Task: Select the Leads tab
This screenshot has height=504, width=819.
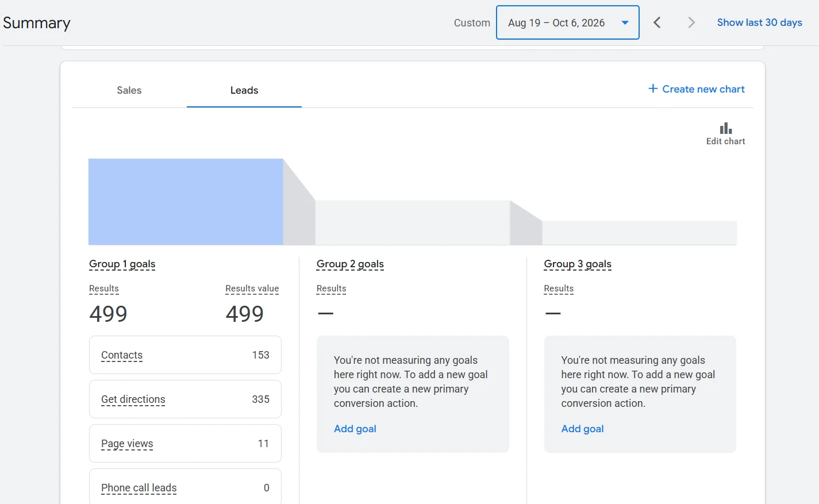Action: click(x=244, y=90)
